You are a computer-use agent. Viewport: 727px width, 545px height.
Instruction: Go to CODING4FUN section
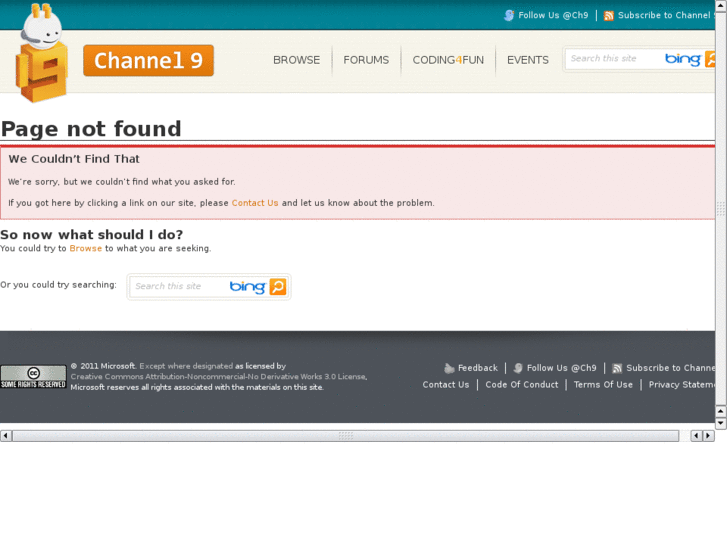pos(448,60)
